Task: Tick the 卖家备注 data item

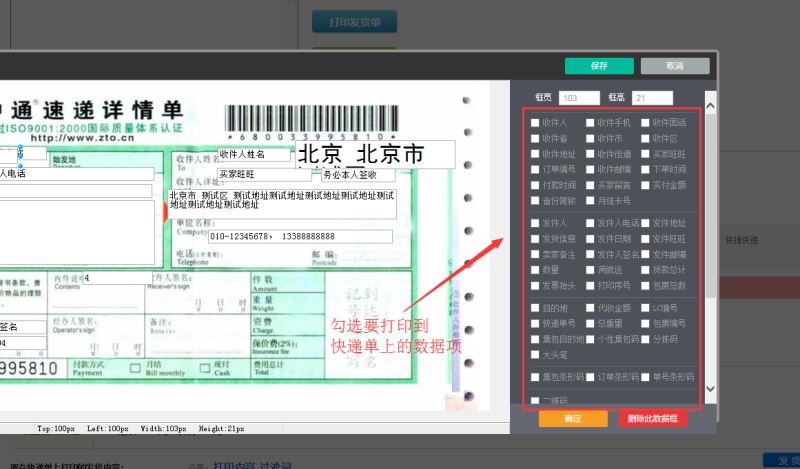Action: click(x=535, y=254)
